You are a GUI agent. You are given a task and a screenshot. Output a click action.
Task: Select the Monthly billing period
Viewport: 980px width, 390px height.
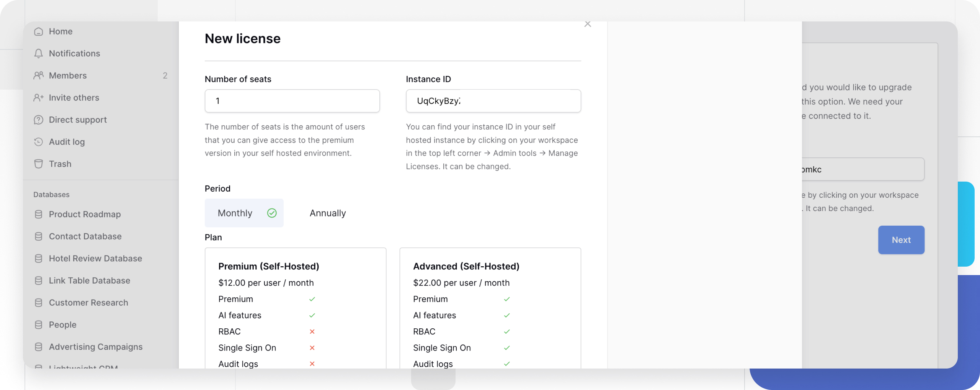(x=244, y=213)
